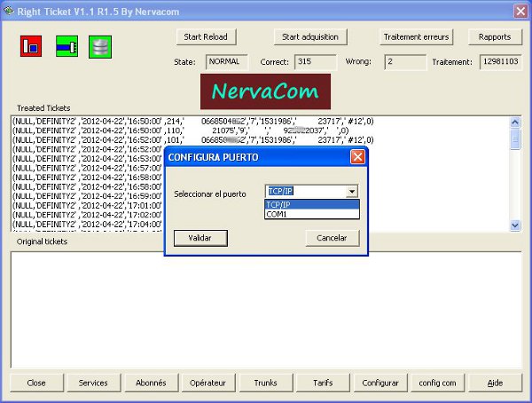Click the red port status icon
Viewport: 532px width, 403px height.
(x=31, y=46)
